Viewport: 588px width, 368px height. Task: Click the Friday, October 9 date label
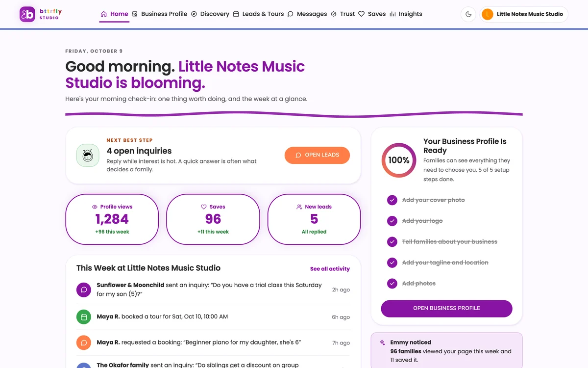[x=94, y=51]
